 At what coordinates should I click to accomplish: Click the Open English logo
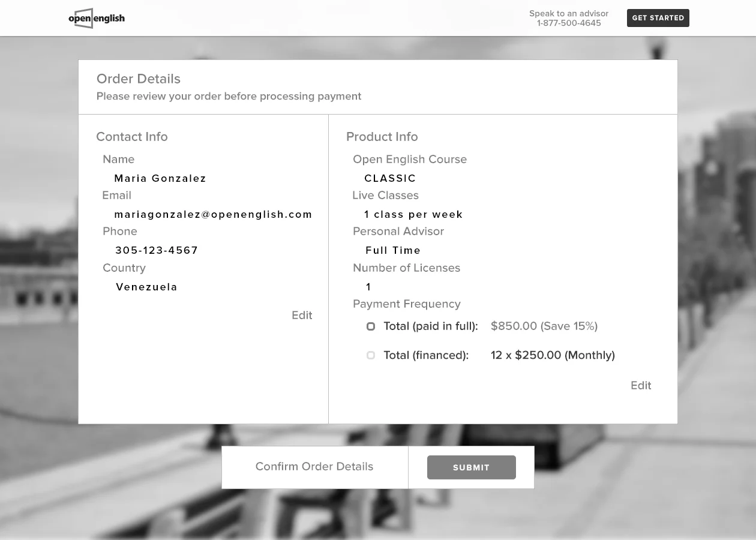pyautogui.click(x=97, y=18)
